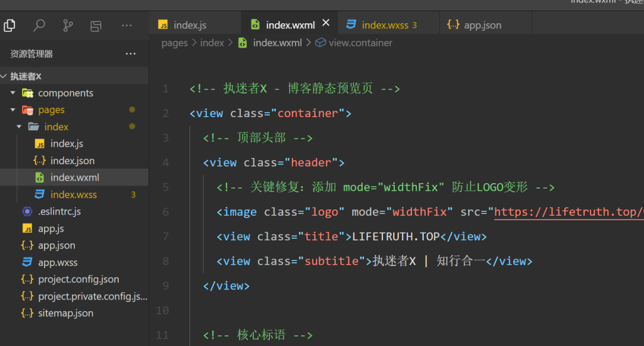Click the braces icon beside project.config.json

27,279
